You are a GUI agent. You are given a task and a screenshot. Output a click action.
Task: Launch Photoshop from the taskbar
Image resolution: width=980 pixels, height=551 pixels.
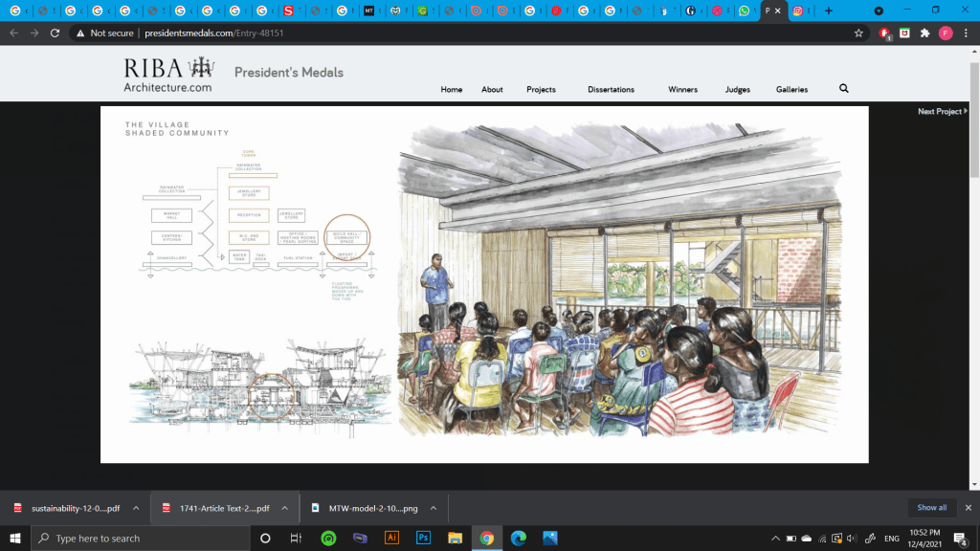tap(423, 538)
